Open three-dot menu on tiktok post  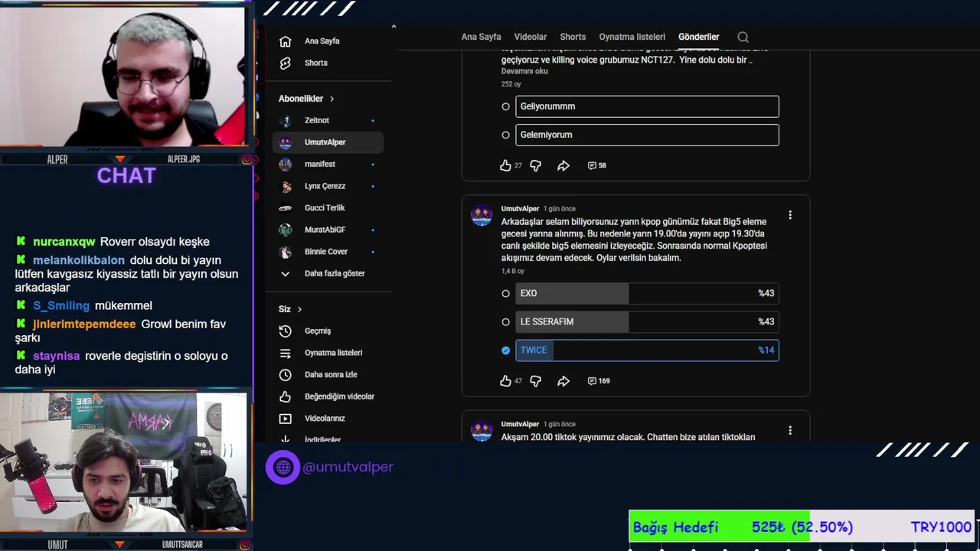coord(790,430)
